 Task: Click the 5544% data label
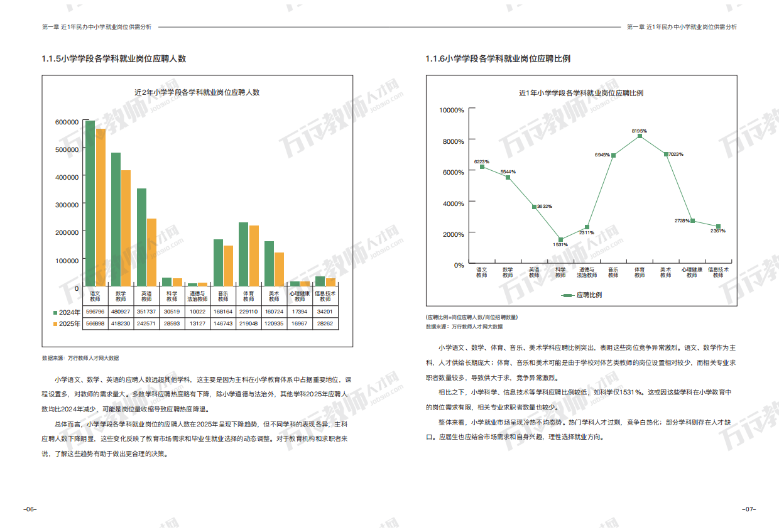(508, 171)
